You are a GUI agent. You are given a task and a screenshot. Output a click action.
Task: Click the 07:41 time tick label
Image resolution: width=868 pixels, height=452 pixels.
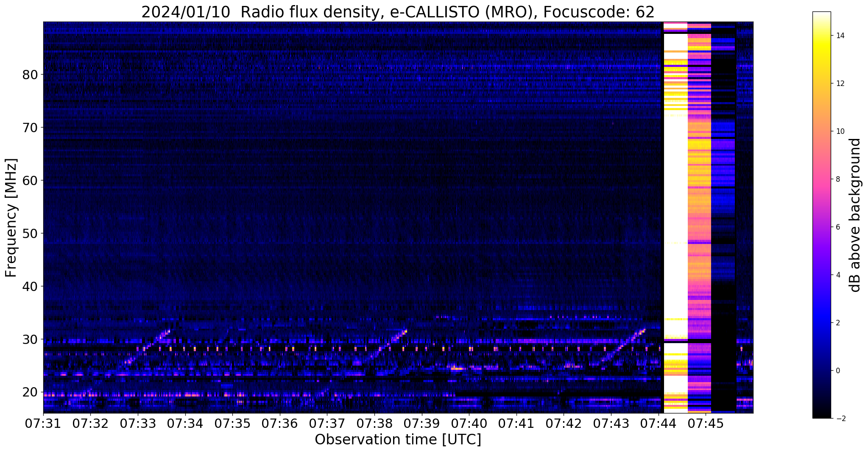[x=516, y=424]
